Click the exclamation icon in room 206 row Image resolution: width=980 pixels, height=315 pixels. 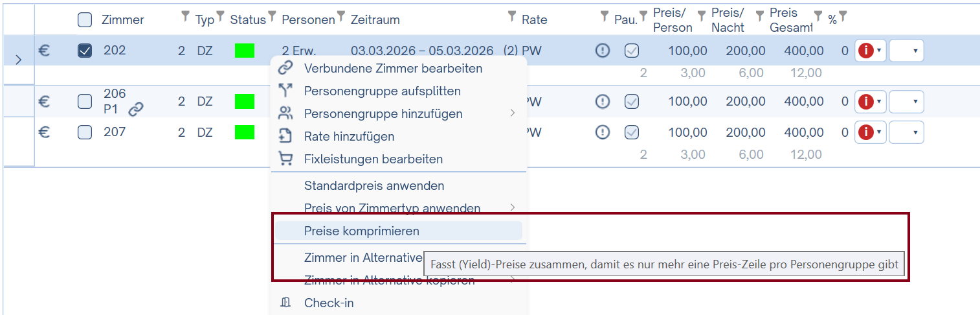(x=603, y=102)
